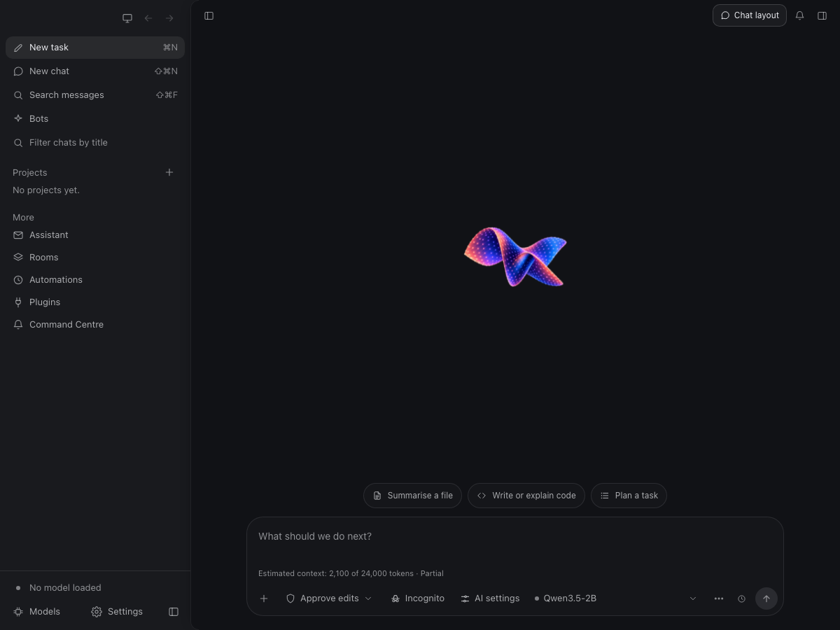840x630 pixels.
Task: Go back with the left arrow icon
Action: 148,18
